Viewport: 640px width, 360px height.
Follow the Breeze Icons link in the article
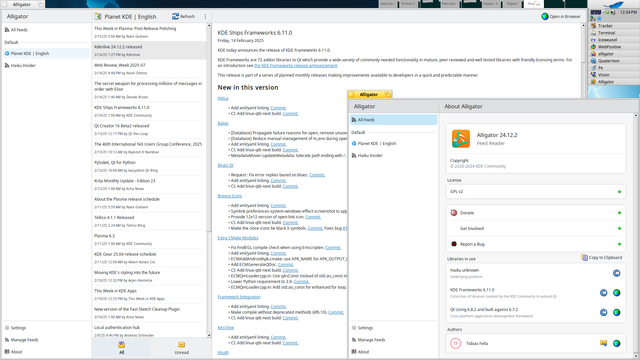(x=230, y=196)
